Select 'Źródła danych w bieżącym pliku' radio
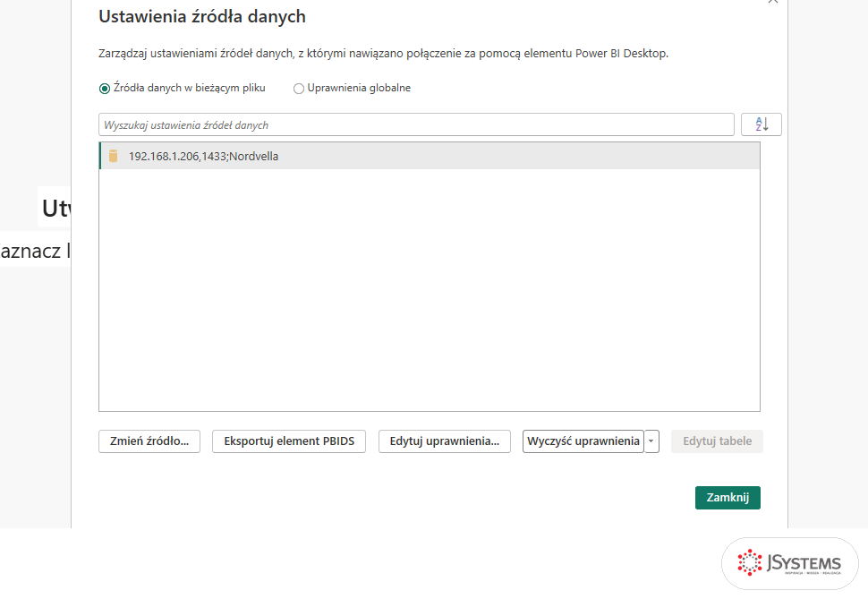This screenshot has width=868, height=599. 105,88
